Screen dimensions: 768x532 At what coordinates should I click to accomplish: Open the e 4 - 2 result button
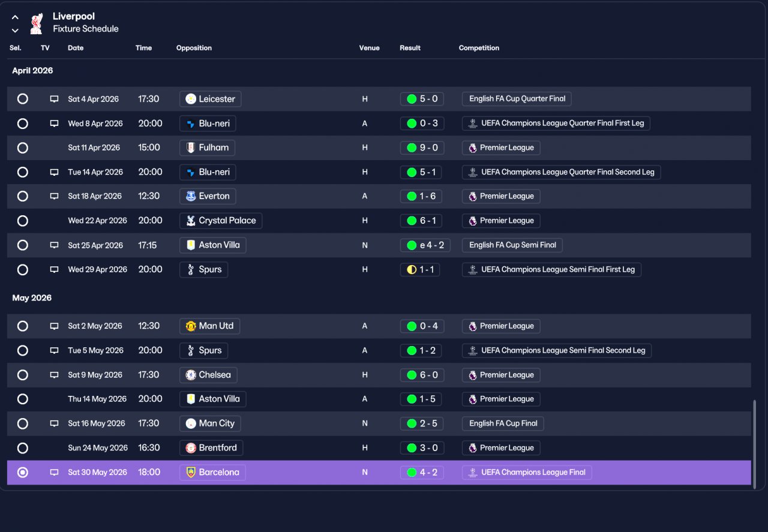(x=425, y=245)
